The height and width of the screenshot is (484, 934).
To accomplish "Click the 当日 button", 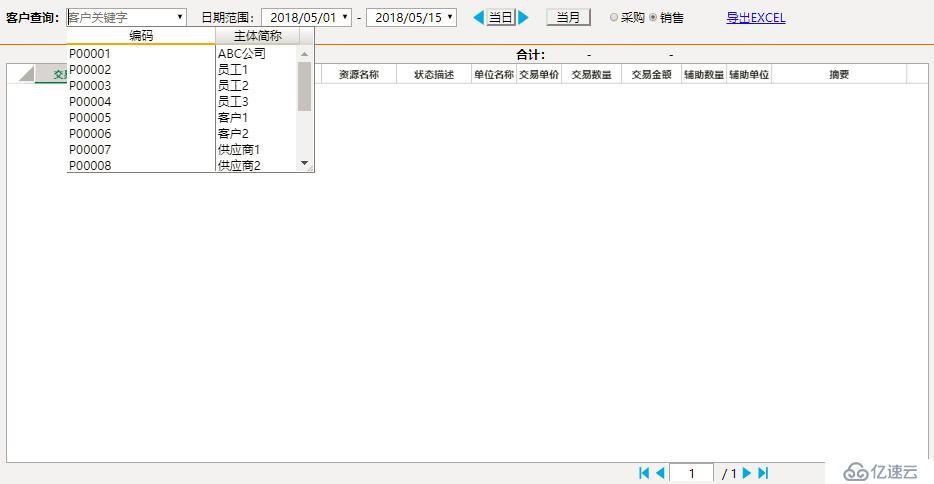I will [x=501, y=17].
